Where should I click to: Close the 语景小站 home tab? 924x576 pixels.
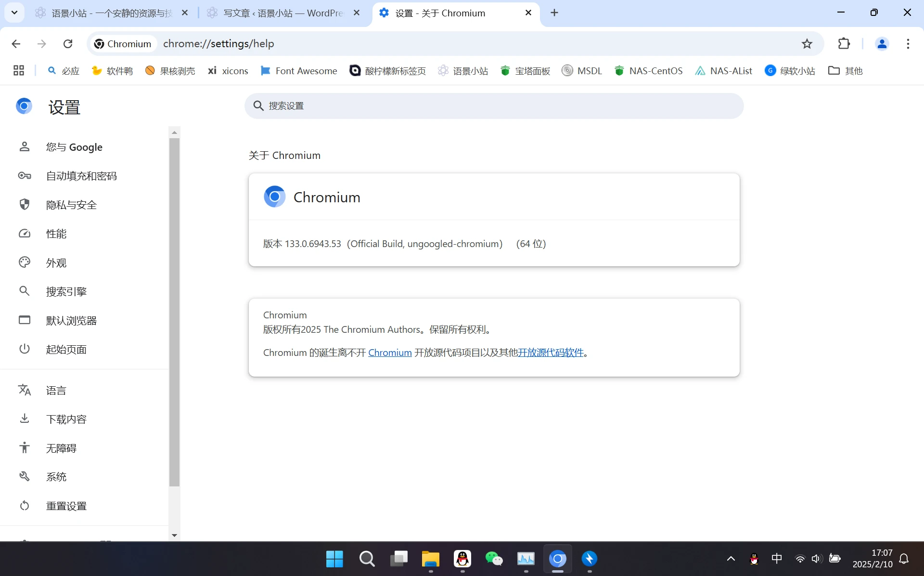pyautogui.click(x=185, y=13)
